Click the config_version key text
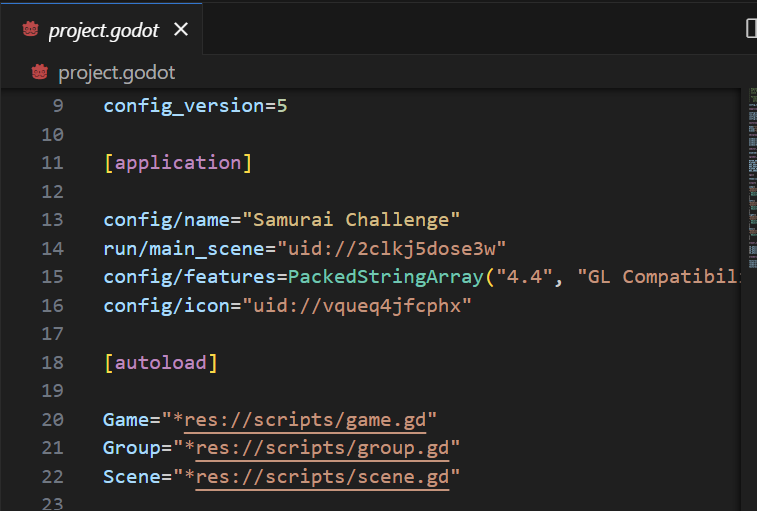Viewport: 757px width, 511px height. coord(184,106)
